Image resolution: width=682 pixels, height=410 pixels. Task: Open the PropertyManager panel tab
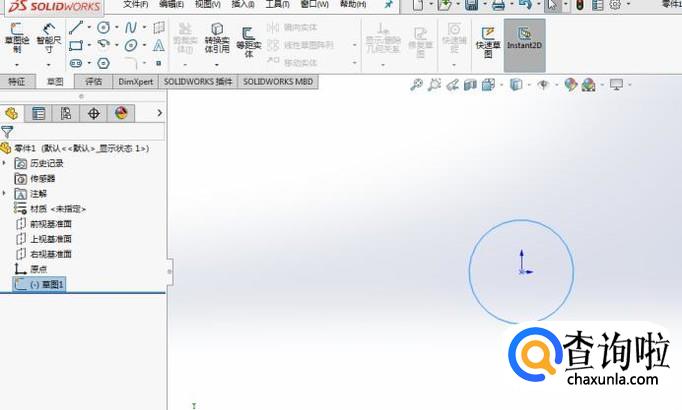tap(39, 113)
